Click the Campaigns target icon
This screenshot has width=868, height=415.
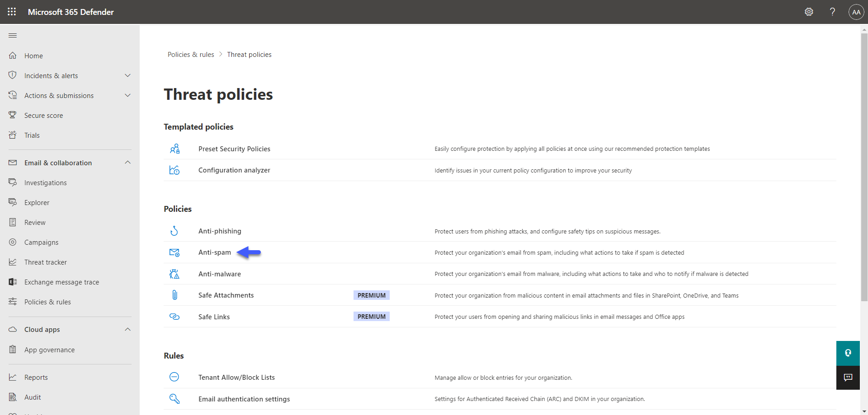[13, 242]
